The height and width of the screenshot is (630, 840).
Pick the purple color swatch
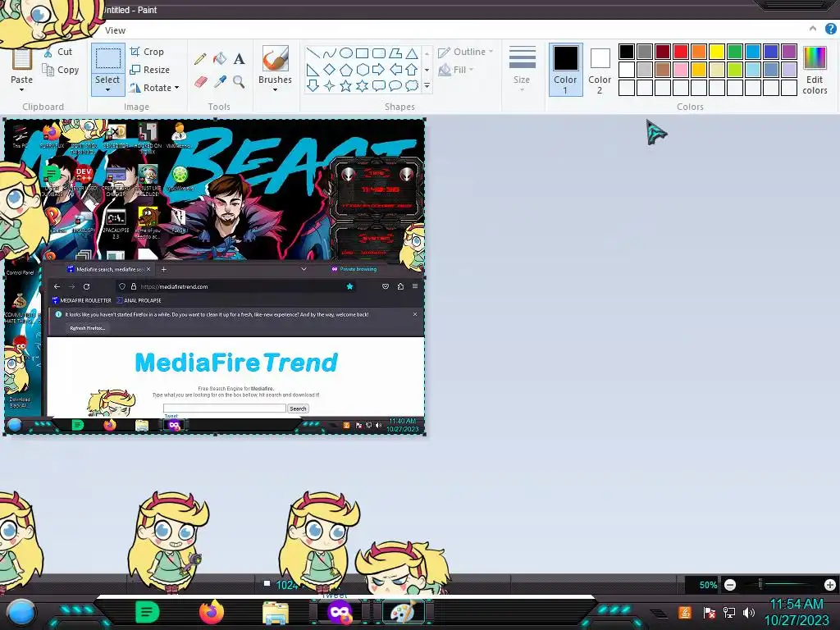click(789, 52)
